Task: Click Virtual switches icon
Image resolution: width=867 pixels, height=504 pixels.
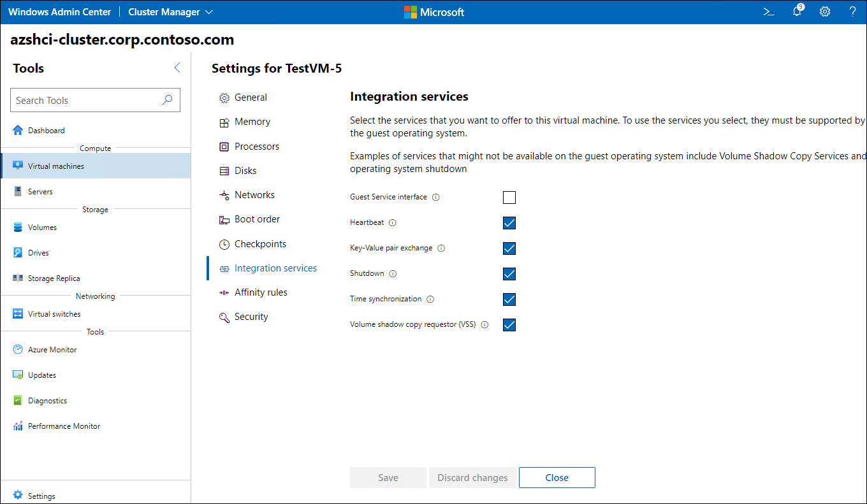Action: point(18,314)
